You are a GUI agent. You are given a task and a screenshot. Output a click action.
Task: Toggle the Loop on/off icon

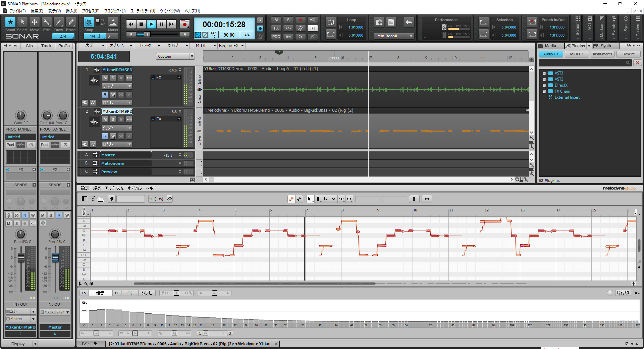pos(331,22)
